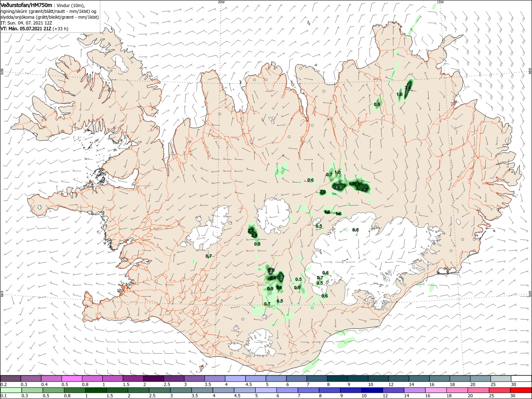Image resolution: width=532 pixels, height=399 pixels.
Task: Click the 3.7 precipitation value on the map
Action: [281, 277]
